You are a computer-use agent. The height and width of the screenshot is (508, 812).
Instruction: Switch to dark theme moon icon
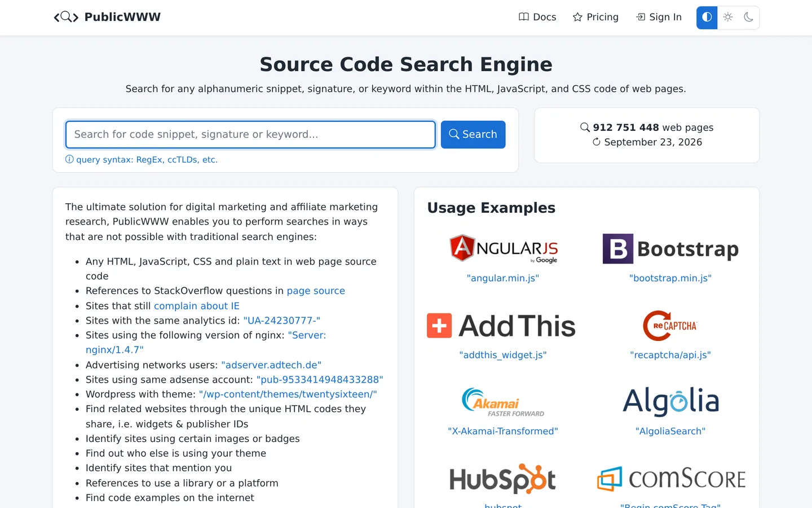749,17
